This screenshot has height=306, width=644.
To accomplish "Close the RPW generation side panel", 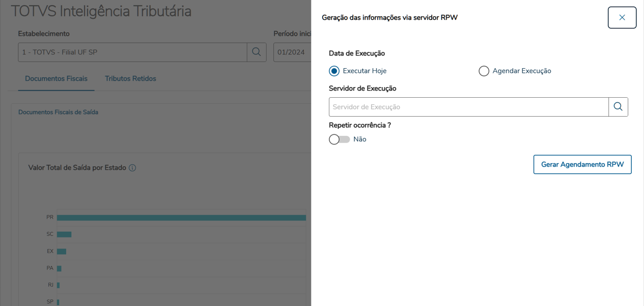I will (622, 18).
